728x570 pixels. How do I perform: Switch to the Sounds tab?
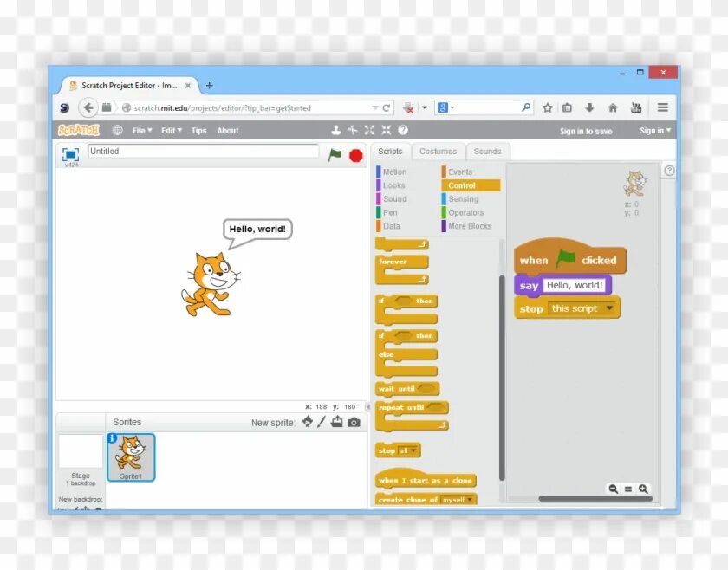[x=487, y=152]
